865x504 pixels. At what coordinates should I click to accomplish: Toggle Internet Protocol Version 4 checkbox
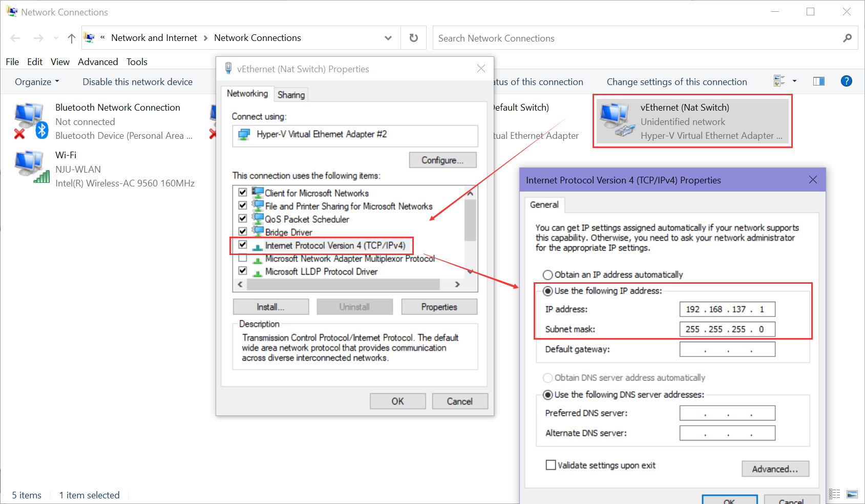pyautogui.click(x=243, y=245)
